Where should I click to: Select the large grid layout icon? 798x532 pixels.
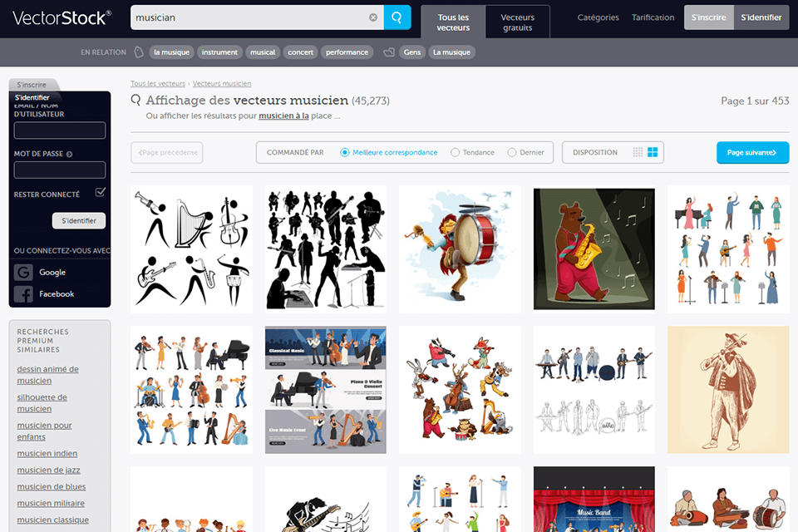coord(653,152)
